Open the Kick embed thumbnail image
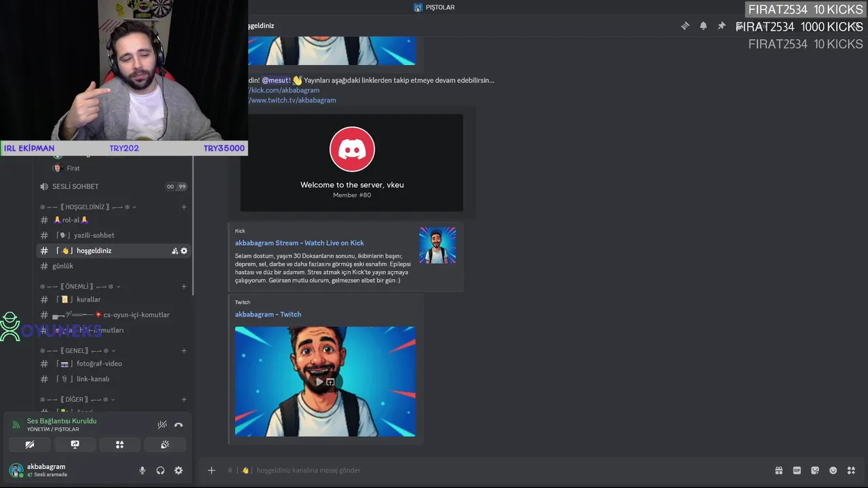The height and width of the screenshot is (488, 868). (x=437, y=245)
